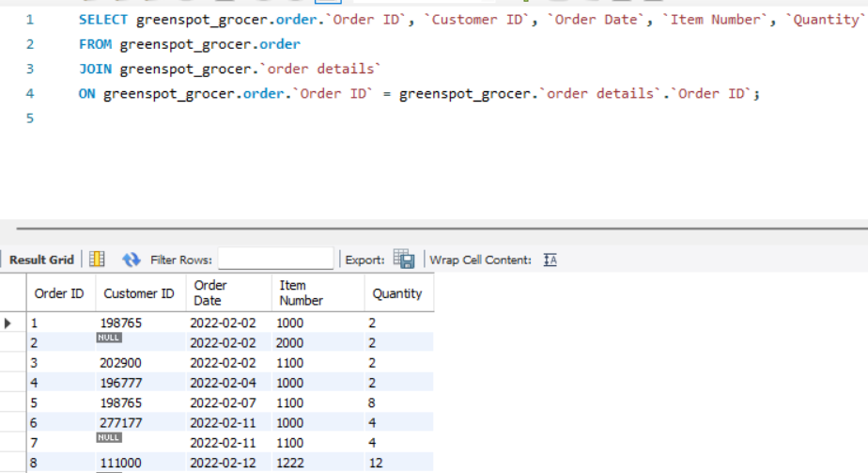Select the current row arrow marker
This screenshot has width=868, height=473.
point(8,323)
